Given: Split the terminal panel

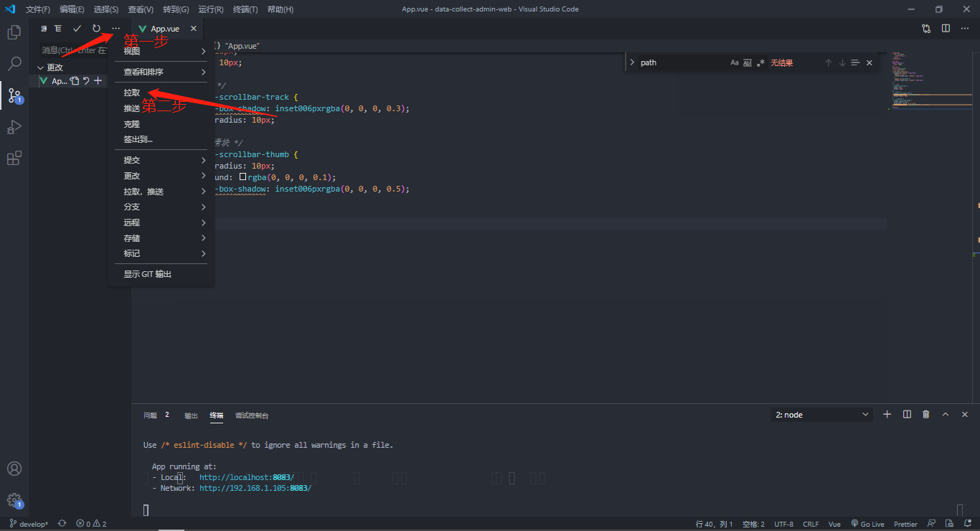Looking at the screenshot, I should point(907,415).
